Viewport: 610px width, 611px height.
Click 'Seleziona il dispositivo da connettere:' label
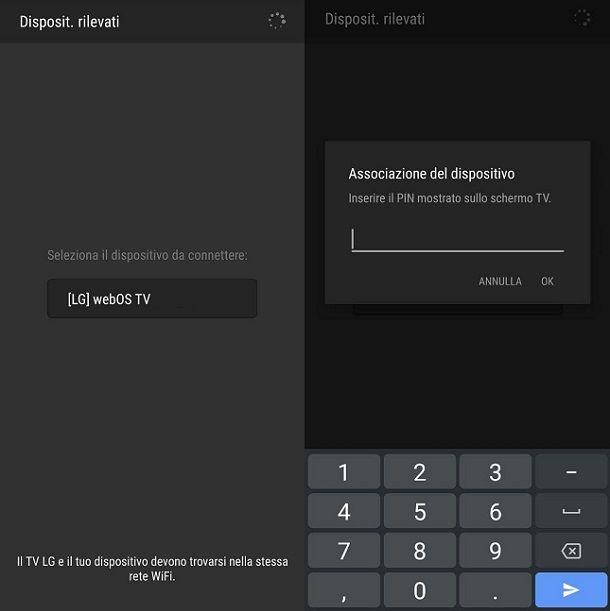tap(147, 255)
